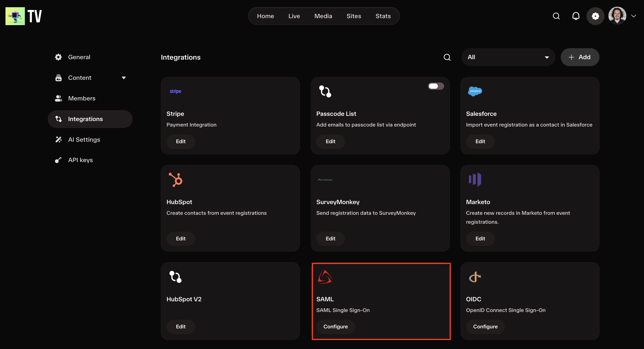Click the TV wordmark text

coord(35,16)
